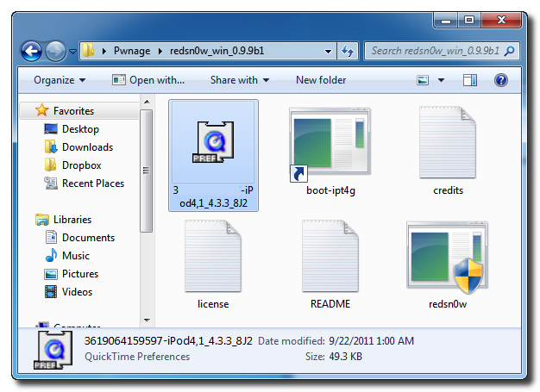This screenshot has width=540, height=392.
Task: Open the Share with menu
Action: point(240,80)
